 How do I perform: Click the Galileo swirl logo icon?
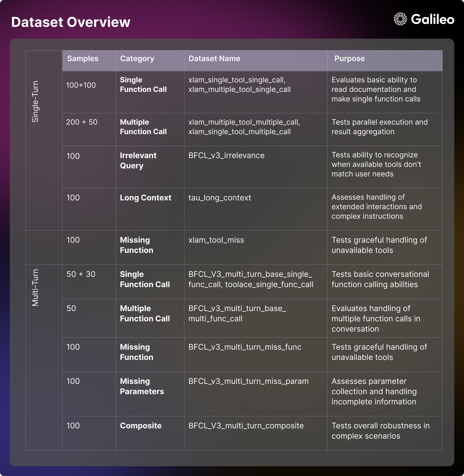pyautogui.click(x=400, y=19)
